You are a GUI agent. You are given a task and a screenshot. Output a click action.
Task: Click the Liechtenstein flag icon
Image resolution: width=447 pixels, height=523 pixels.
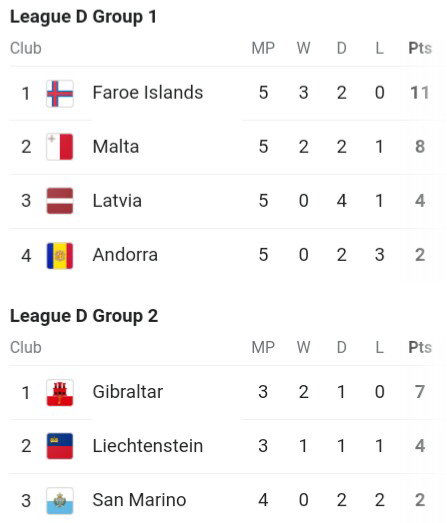(60, 446)
